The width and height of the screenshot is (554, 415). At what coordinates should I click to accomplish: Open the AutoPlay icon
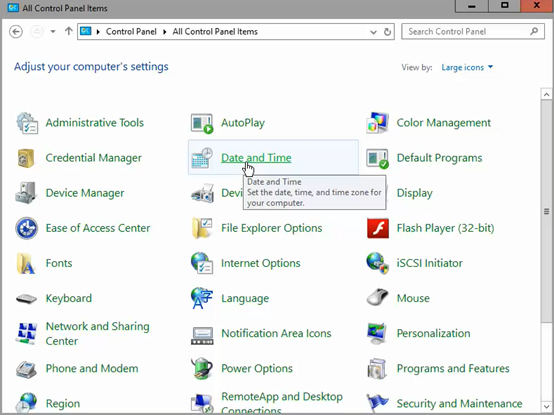(x=202, y=123)
